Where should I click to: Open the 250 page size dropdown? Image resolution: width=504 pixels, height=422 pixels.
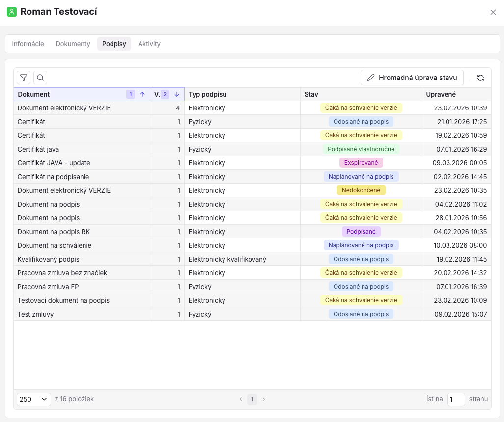pos(34,399)
